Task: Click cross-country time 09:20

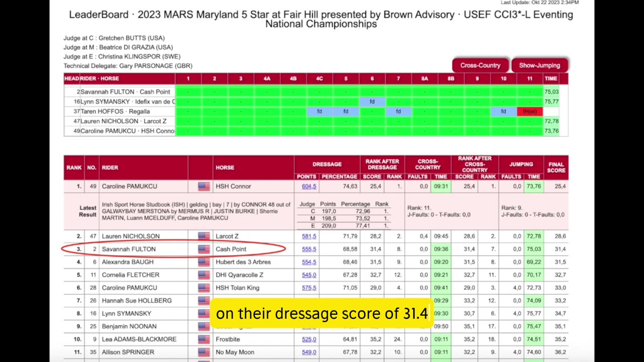Action: click(441, 262)
